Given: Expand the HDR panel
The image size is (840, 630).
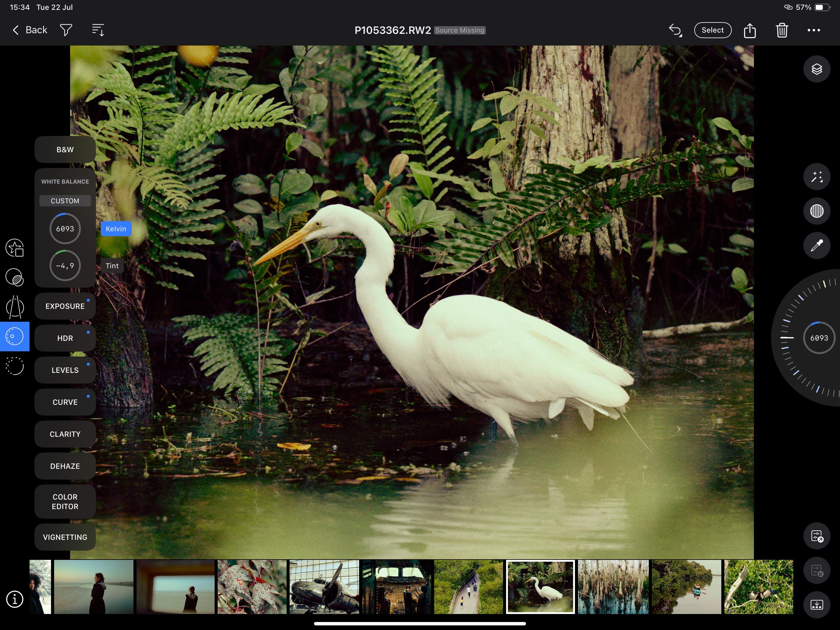Looking at the screenshot, I should click(x=65, y=338).
